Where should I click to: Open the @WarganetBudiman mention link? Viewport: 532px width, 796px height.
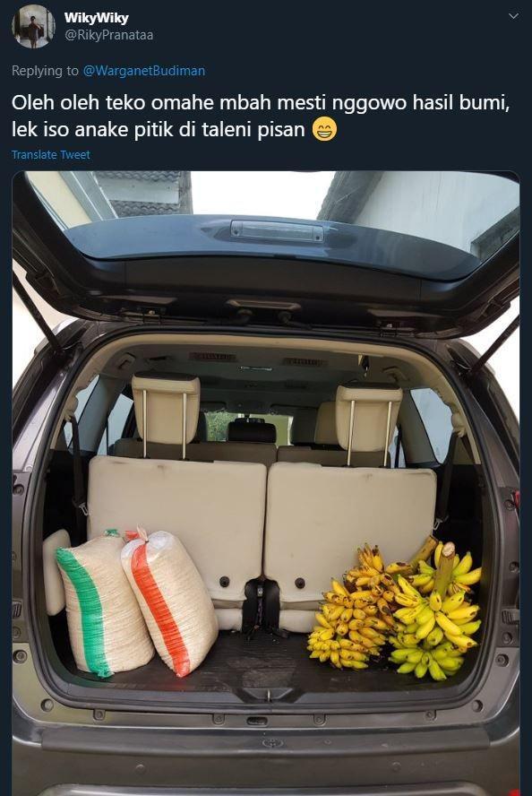pos(144,71)
